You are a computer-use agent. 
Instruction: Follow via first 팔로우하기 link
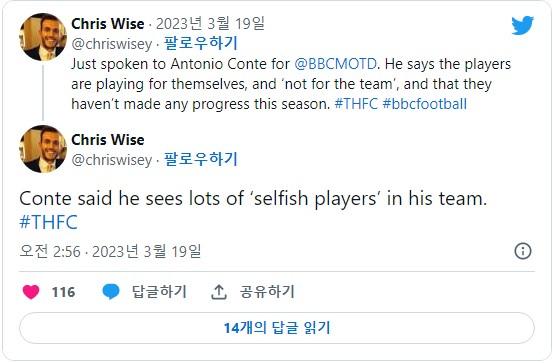point(201,44)
